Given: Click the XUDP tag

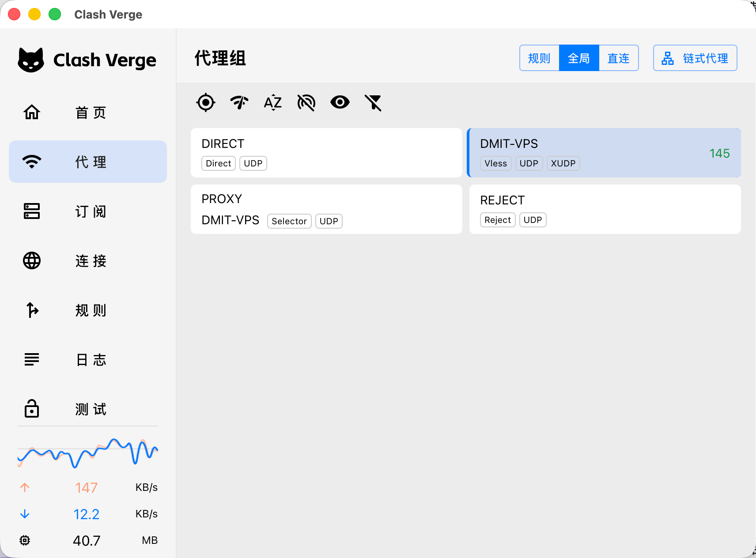Looking at the screenshot, I should [563, 163].
